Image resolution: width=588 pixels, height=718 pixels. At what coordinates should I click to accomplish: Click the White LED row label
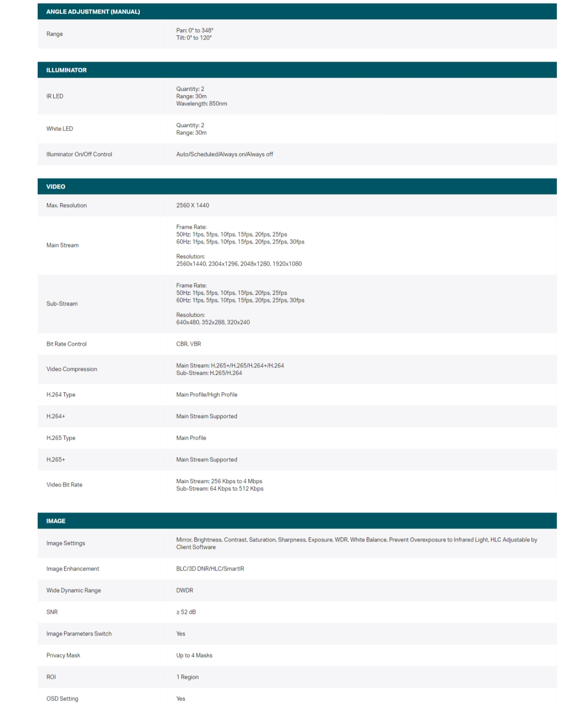click(59, 129)
